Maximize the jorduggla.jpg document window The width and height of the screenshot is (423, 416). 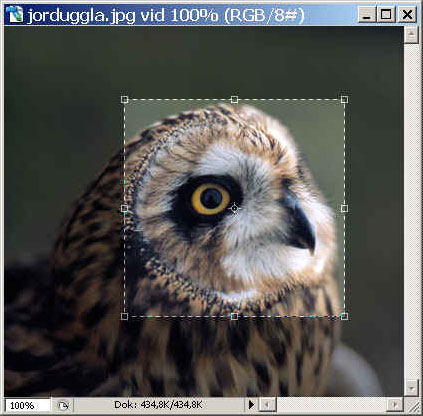pos(386,15)
